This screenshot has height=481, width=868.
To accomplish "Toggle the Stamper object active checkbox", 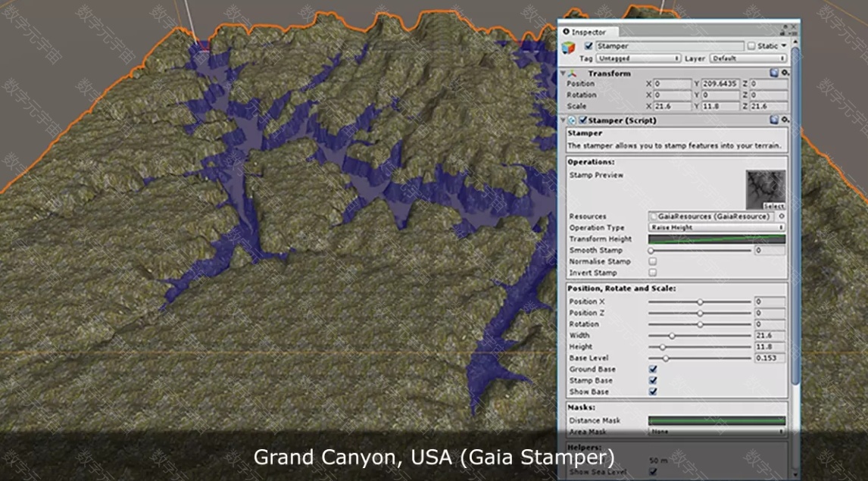I will coord(589,46).
